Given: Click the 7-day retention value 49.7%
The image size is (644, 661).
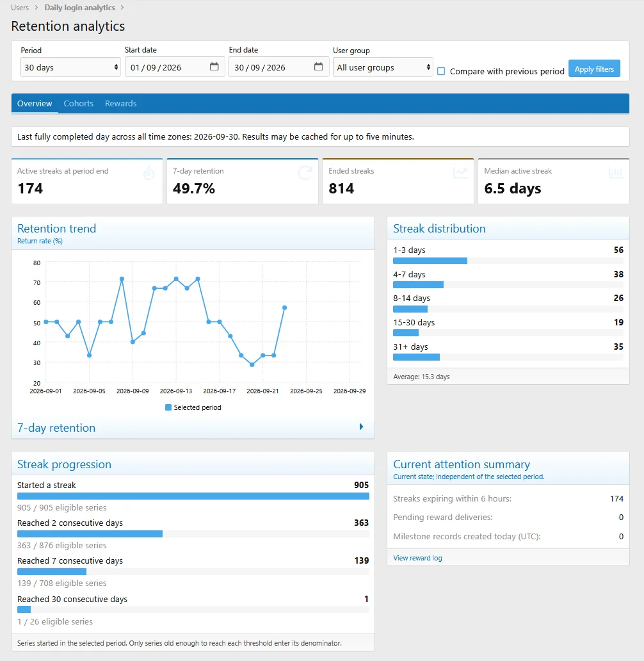Looking at the screenshot, I should click(x=194, y=188).
